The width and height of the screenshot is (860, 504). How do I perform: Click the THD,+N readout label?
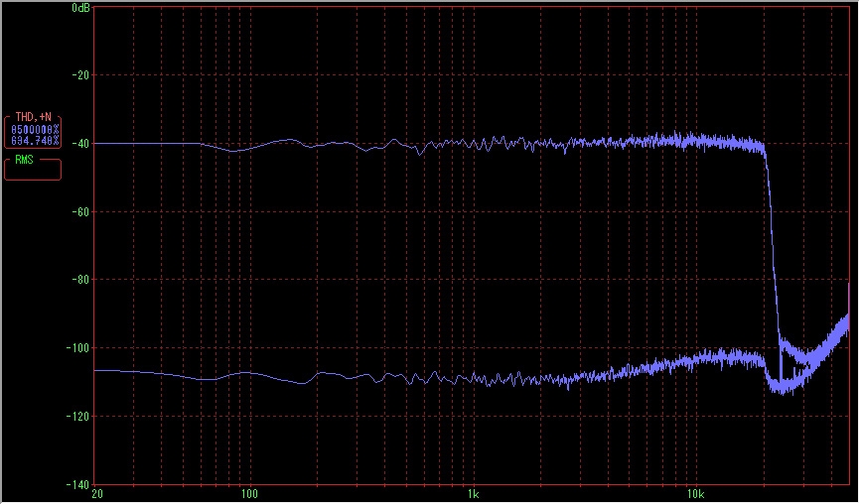coord(33,117)
